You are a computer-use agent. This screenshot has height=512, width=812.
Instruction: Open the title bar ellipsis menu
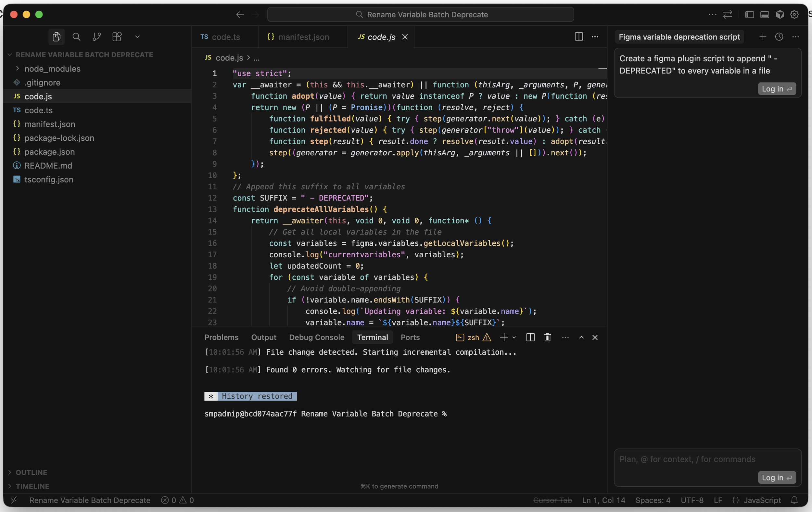[712, 15]
